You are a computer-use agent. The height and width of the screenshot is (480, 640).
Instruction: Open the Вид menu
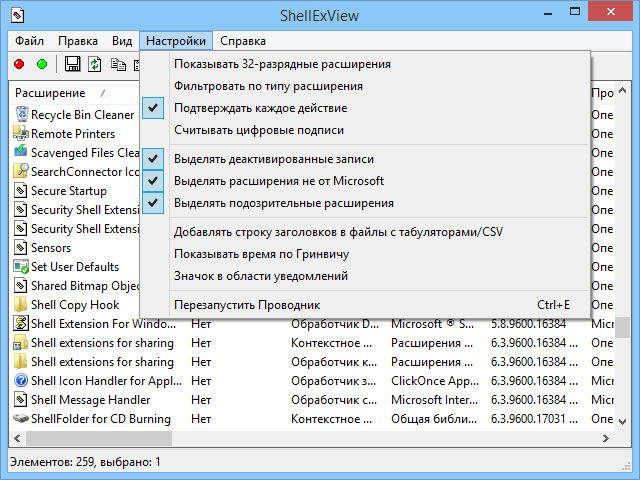pos(122,41)
